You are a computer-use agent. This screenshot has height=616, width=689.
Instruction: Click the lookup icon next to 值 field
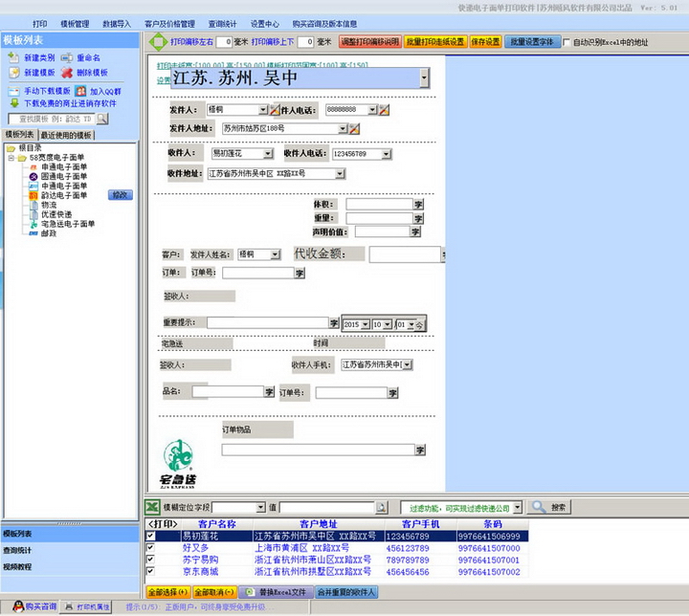(x=381, y=508)
